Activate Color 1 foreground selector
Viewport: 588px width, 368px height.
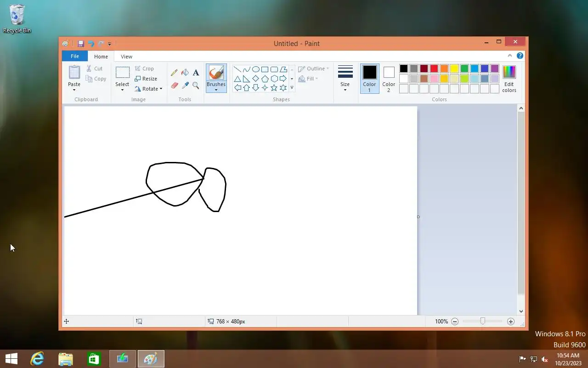(369, 78)
